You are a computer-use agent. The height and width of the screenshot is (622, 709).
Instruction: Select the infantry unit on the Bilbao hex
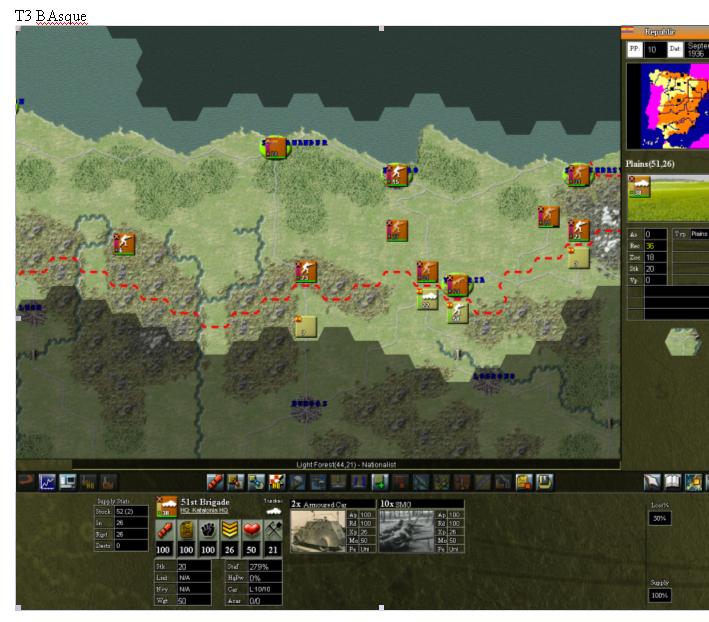coord(397,175)
